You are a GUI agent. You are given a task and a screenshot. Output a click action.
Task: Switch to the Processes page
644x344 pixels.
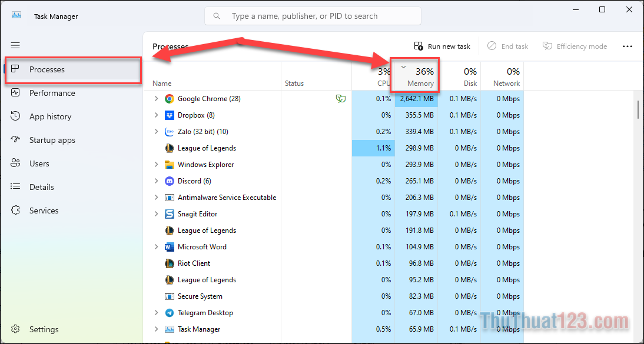[x=73, y=70]
